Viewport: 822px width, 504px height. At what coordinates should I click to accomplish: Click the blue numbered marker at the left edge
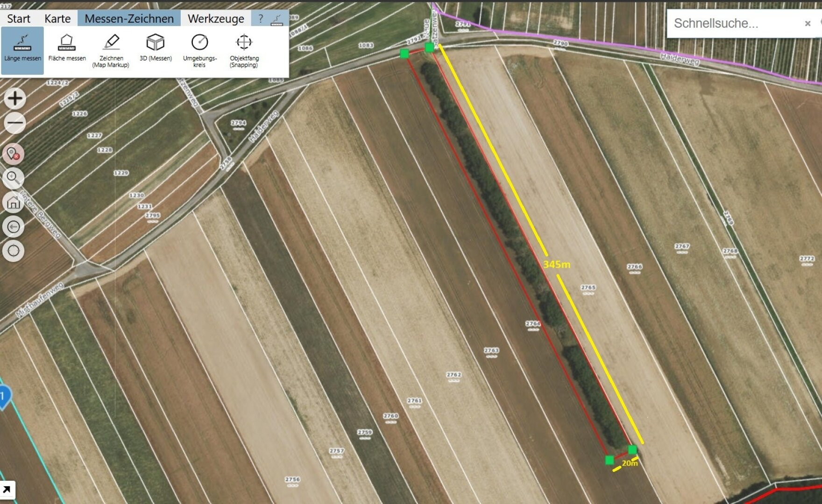point(4,398)
